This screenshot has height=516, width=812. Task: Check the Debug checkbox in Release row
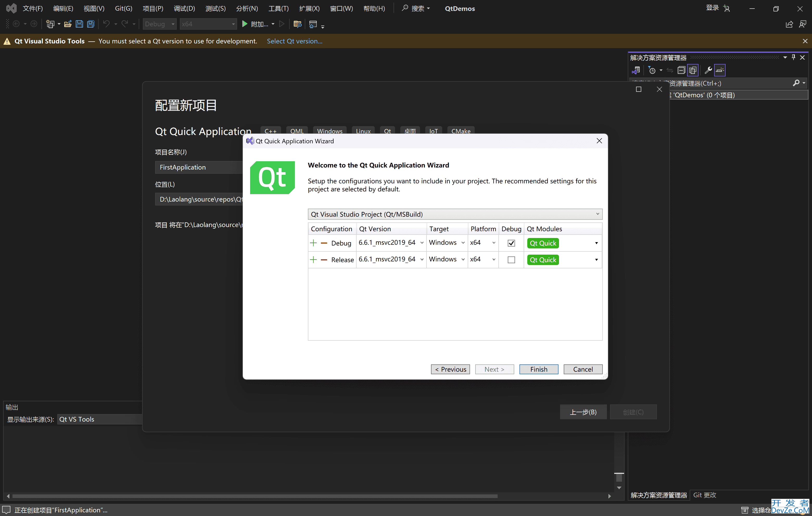click(x=511, y=260)
